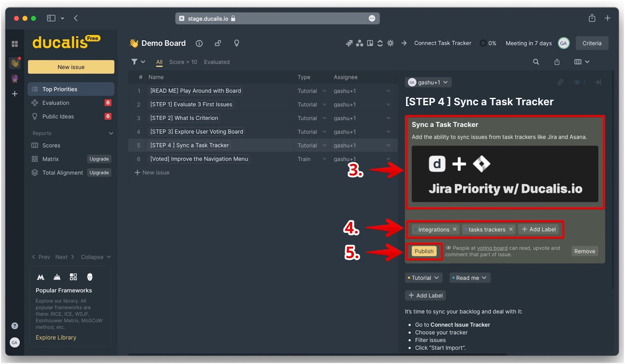This screenshot has width=625, height=364.
Task: Open the help question mark icon
Action: [x=14, y=326]
